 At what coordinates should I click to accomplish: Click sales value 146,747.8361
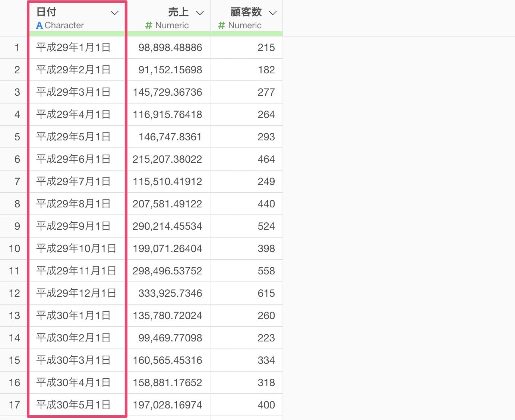(x=170, y=137)
